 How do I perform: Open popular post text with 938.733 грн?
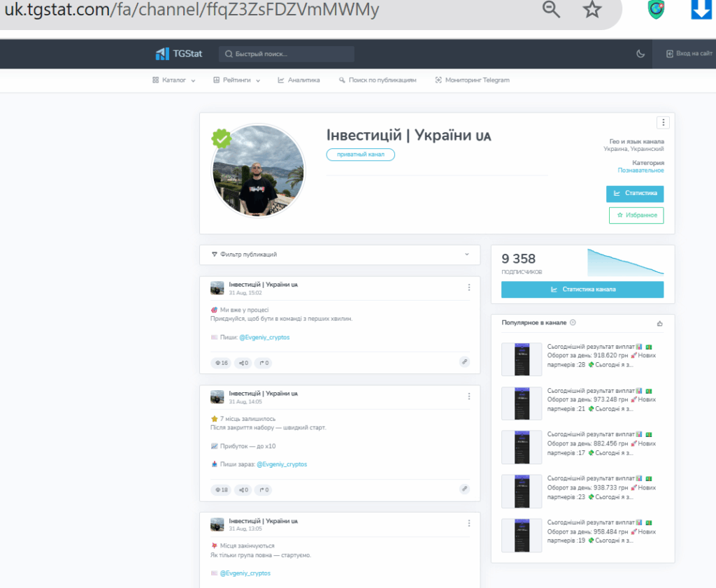[x=601, y=487]
